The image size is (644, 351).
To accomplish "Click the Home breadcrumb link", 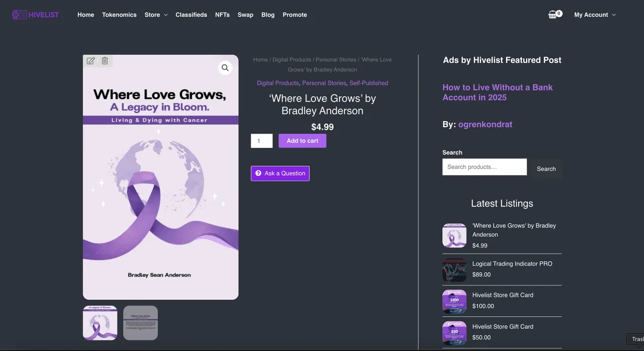I will click(261, 59).
